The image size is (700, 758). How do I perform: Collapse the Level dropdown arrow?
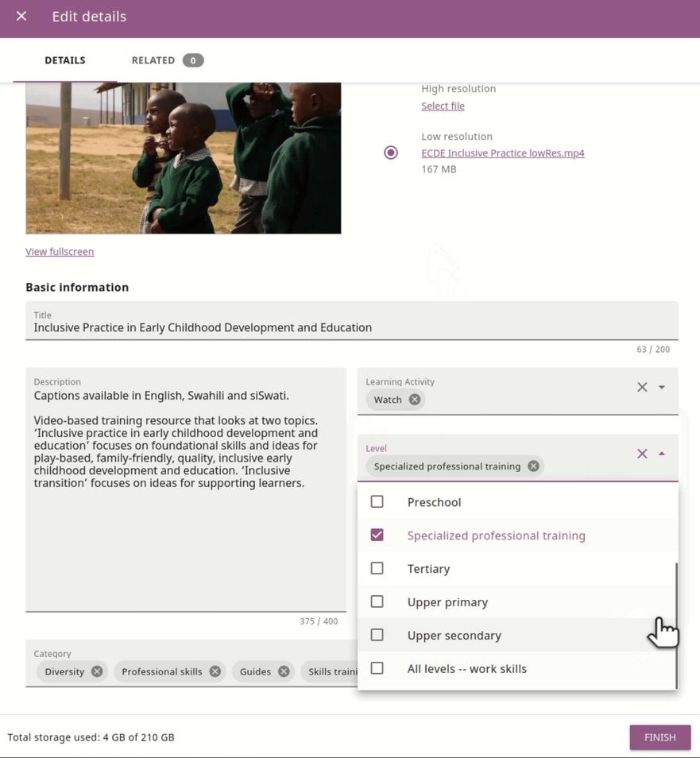click(x=662, y=454)
